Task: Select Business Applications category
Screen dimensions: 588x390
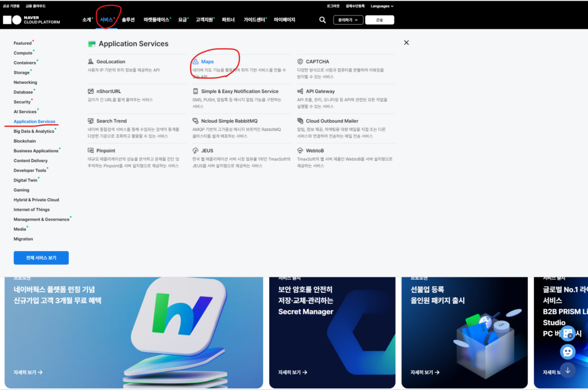Action: tap(36, 150)
